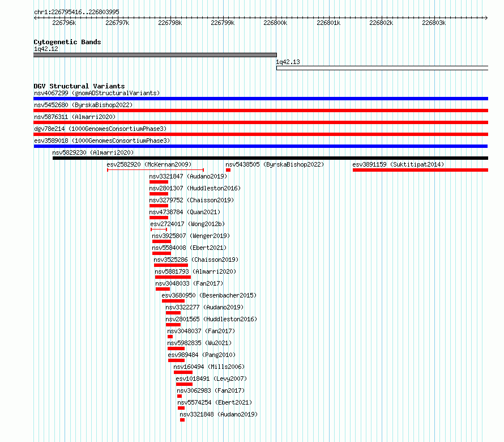Screen dimensions: 504x442
Task: Open esv3891159 Suktitipat2014 label
Action: pos(398,164)
